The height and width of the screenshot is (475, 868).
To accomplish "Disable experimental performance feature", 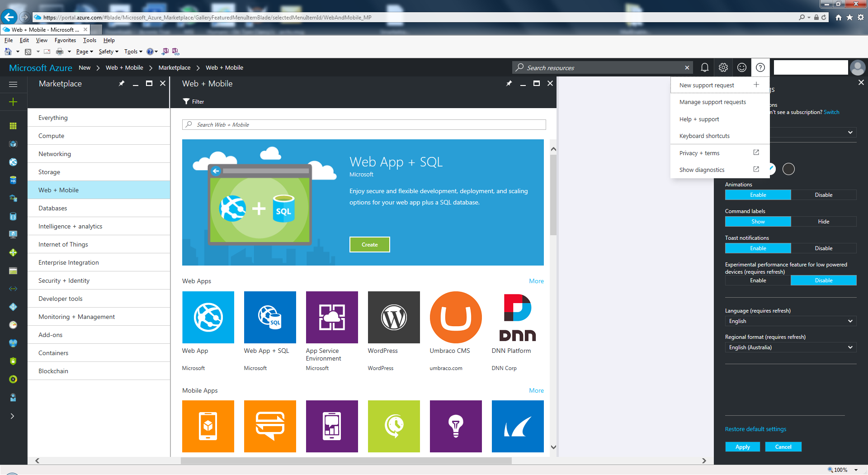I will coord(824,280).
